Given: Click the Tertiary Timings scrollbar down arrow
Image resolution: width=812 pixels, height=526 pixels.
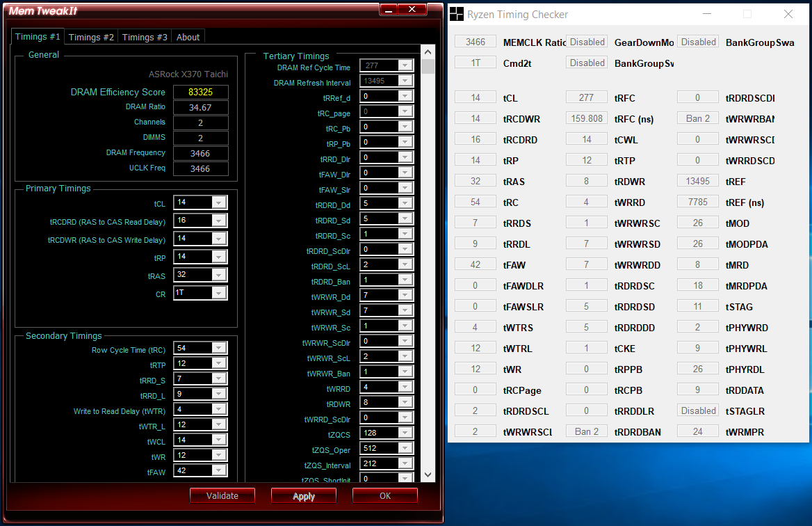Looking at the screenshot, I should tap(428, 475).
